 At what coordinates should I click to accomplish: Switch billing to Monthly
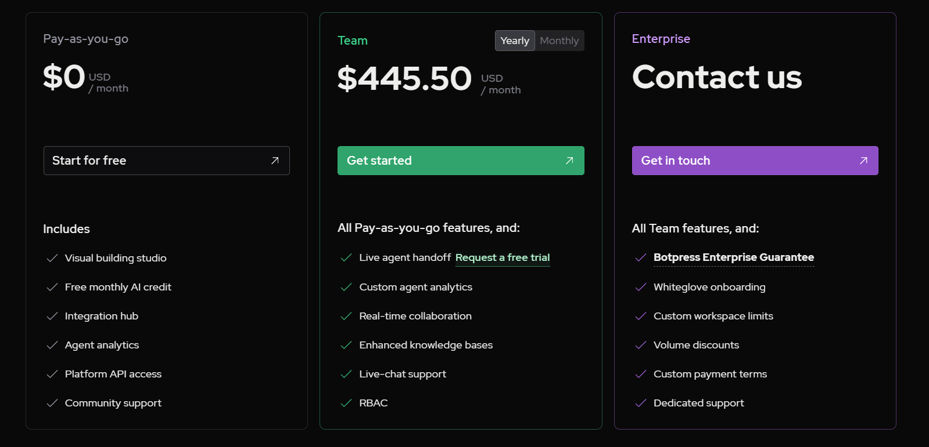click(559, 41)
